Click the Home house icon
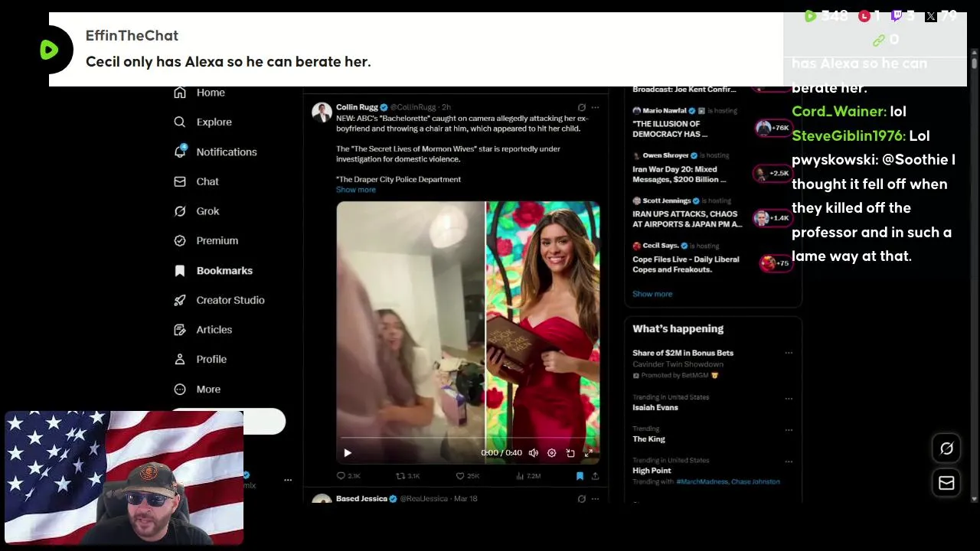Screen dimensions: 980x551 pyautogui.click(x=180, y=93)
